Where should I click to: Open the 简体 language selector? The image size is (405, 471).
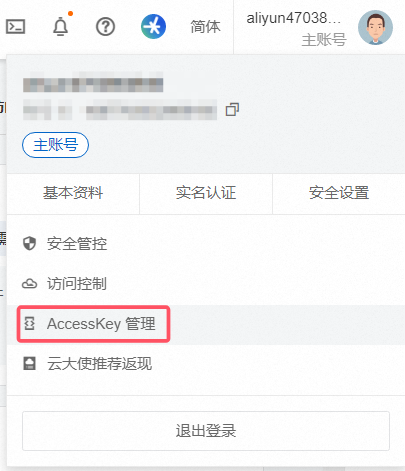point(205,27)
